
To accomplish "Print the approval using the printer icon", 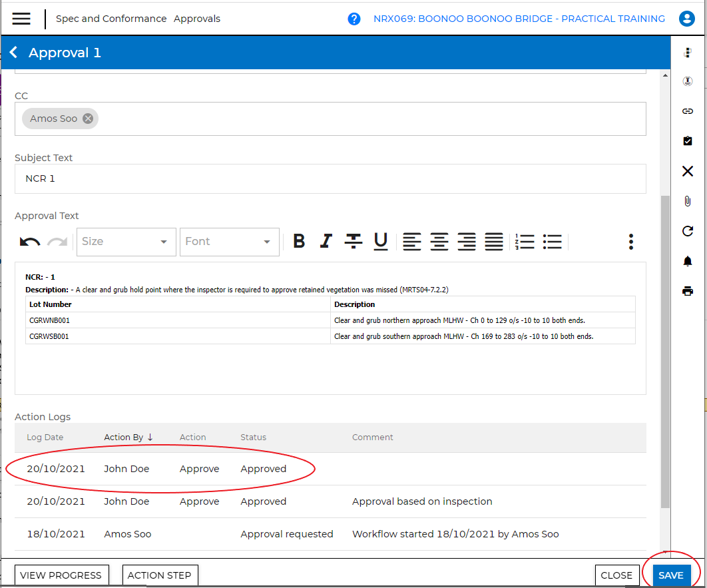I will tap(688, 291).
